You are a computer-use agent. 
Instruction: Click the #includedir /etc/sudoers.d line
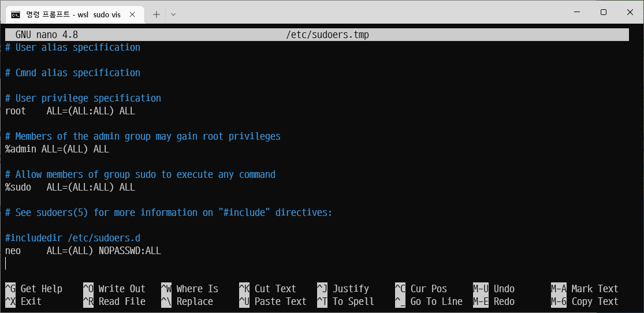(x=73, y=238)
